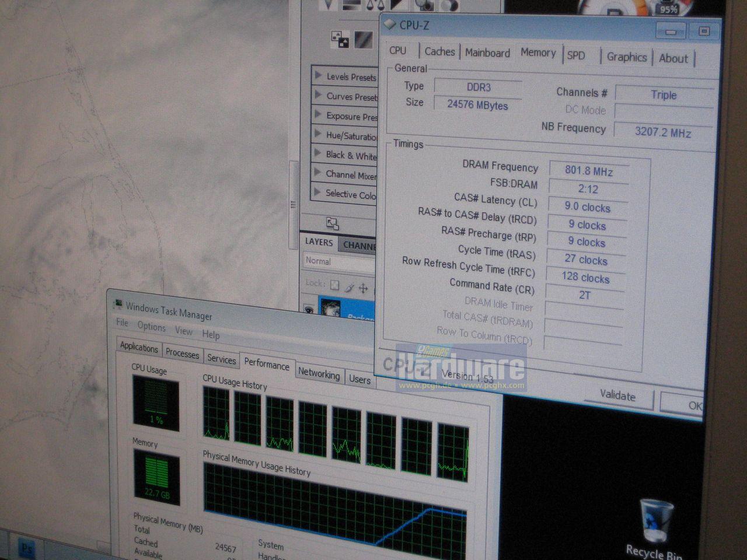Click the NB Frequency 3207.2 MHz value
This screenshot has height=560, width=747.
coord(663,132)
